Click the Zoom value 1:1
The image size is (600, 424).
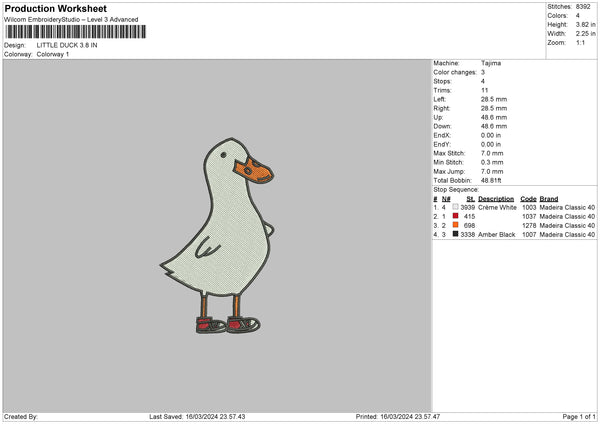tap(580, 43)
